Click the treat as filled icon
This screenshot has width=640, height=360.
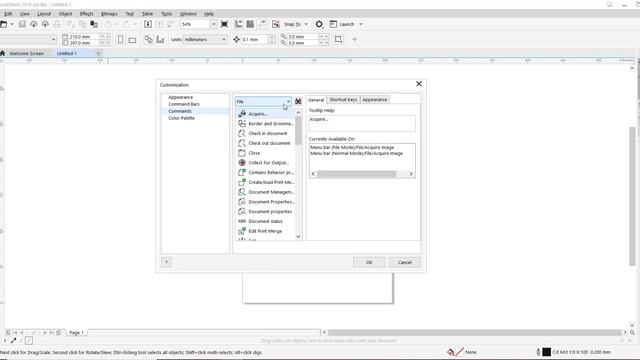(338, 40)
